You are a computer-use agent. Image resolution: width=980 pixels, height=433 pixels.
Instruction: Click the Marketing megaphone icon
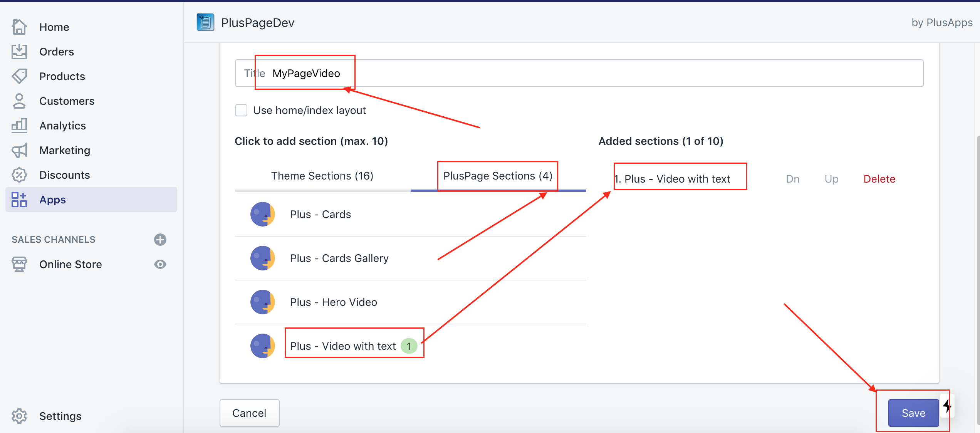[x=19, y=150]
